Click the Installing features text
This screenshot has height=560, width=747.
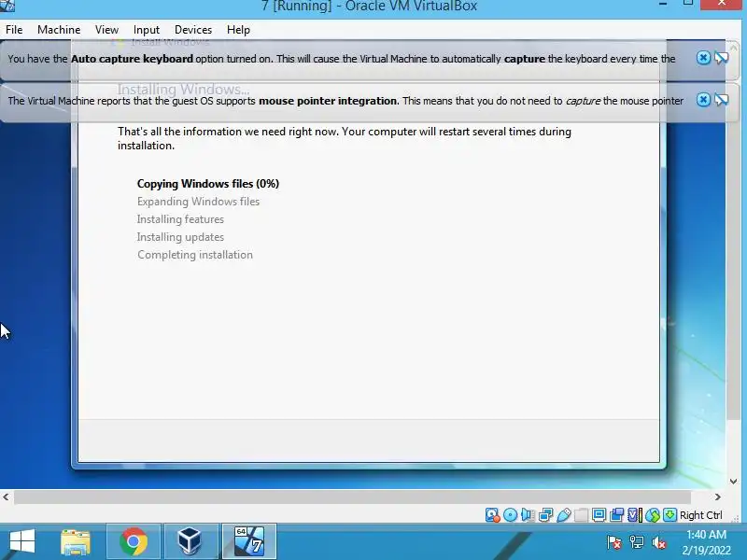click(180, 219)
